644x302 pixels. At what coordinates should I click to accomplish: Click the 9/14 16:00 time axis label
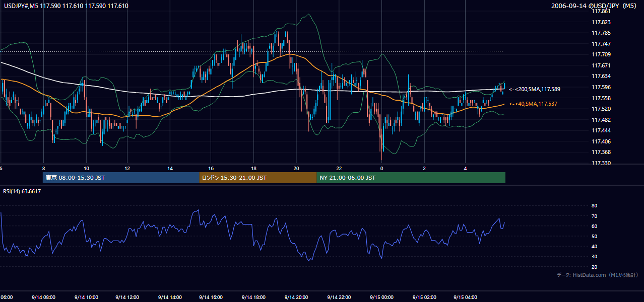pyautogui.click(x=212, y=297)
